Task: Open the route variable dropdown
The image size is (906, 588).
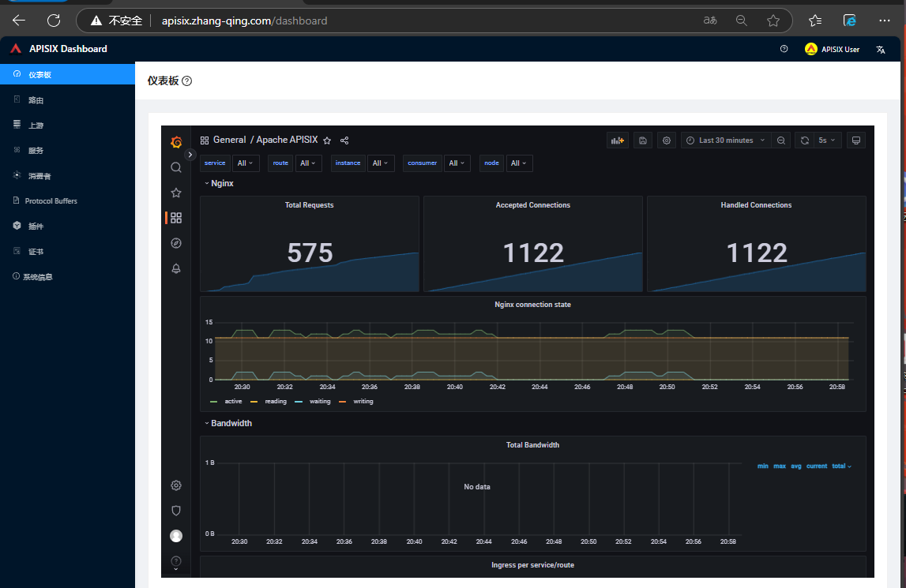Action: [x=308, y=163]
